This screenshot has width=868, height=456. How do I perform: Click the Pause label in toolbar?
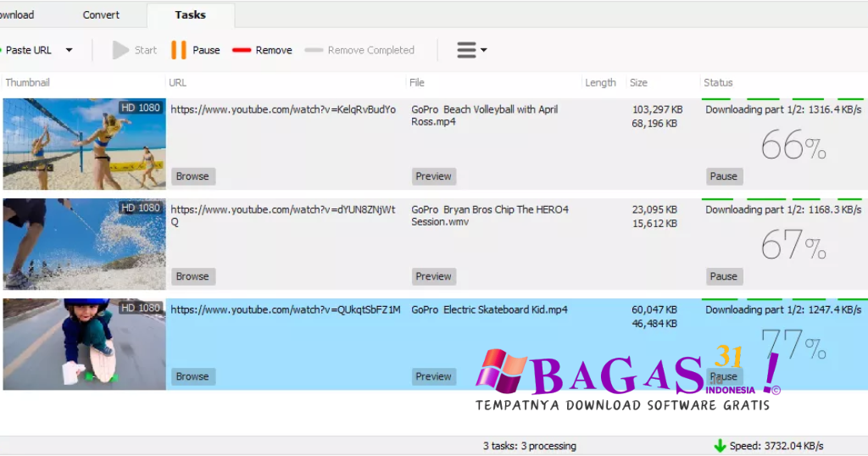pyautogui.click(x=206, y=50)
